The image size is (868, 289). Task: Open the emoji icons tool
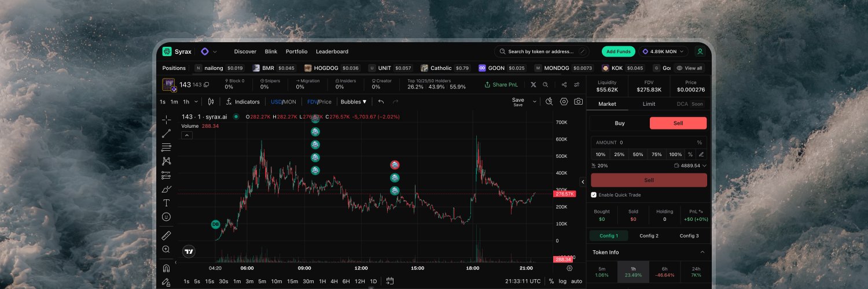tap(167, 217)
